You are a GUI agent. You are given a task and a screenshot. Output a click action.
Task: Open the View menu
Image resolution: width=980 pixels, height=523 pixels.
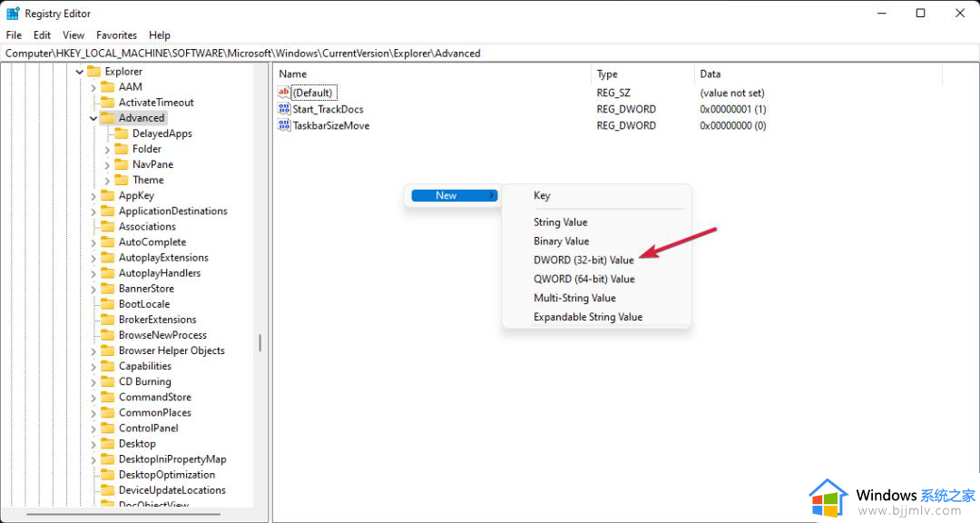point(73,35)
